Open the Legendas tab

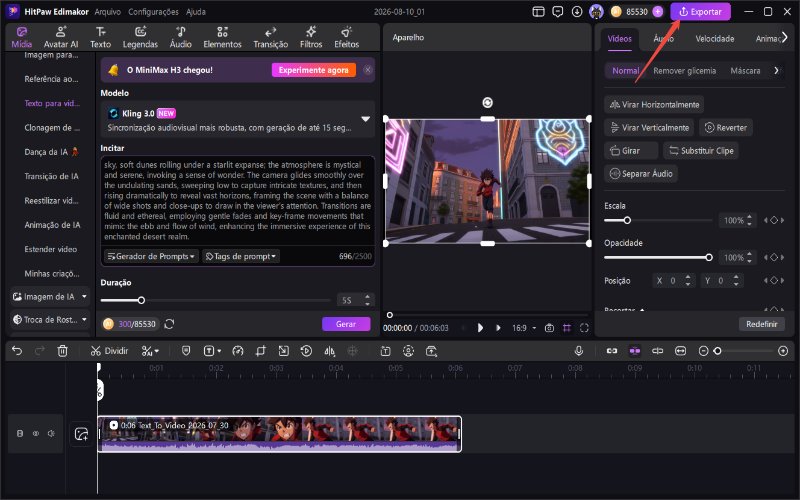click(140, 37)
